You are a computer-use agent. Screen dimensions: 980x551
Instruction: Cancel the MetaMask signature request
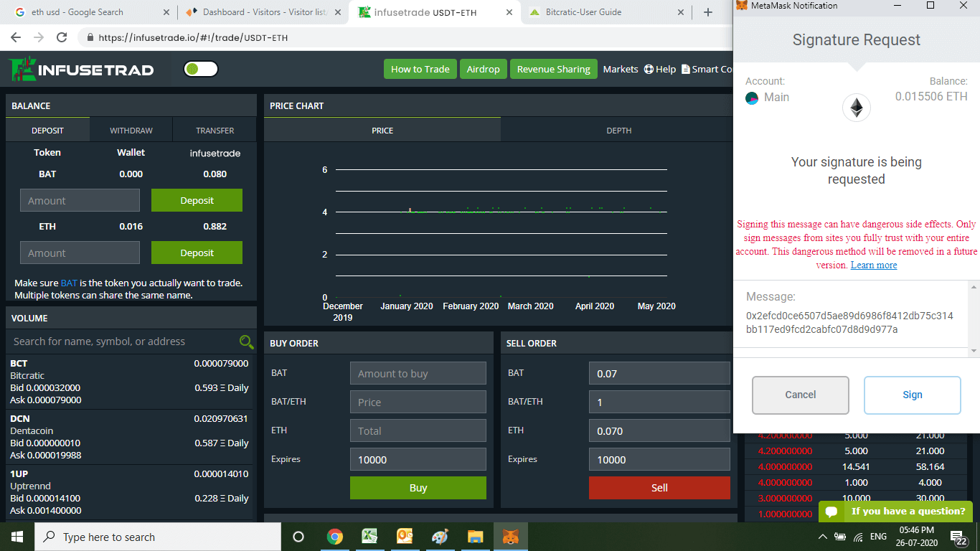(800, 395)
